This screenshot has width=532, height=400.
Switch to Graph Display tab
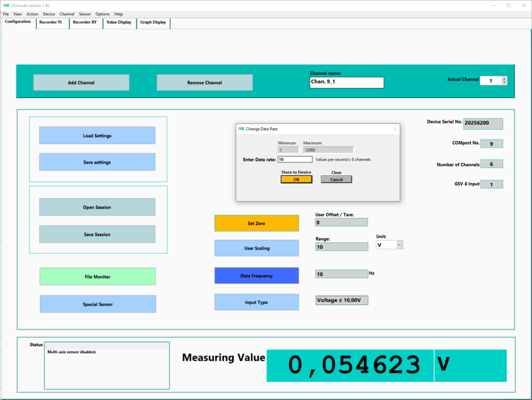(153, 22)
